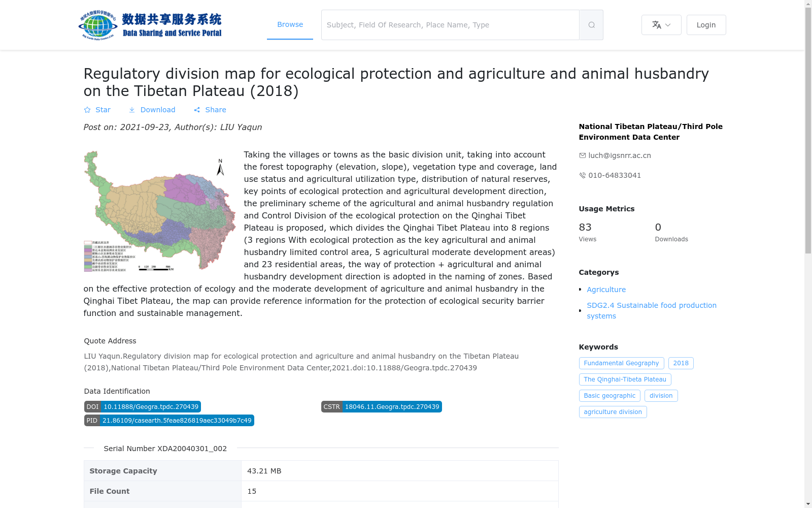Star this dataset
The width and height of the screenshot is (812, 508).
point(97,110)
